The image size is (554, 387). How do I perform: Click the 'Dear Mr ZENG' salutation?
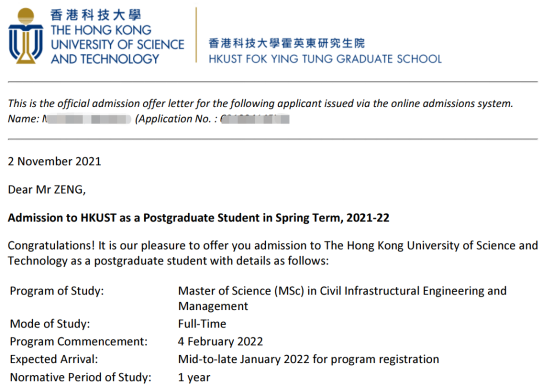pos(47,189)
